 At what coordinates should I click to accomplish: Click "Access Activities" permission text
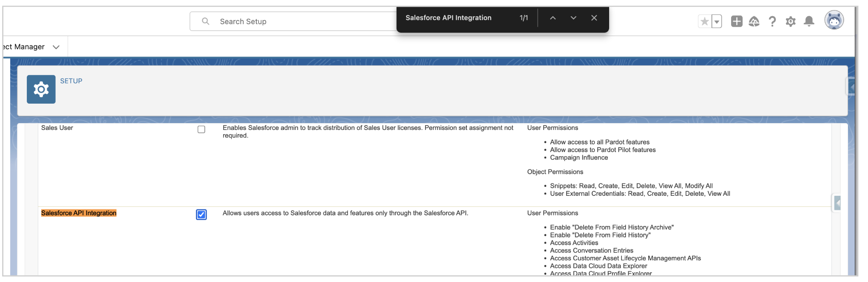[574, 243]
